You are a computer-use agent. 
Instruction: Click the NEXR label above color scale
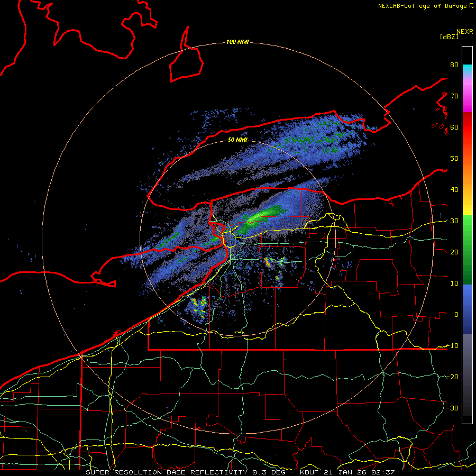pyautogui.click(x=464, y=32)
